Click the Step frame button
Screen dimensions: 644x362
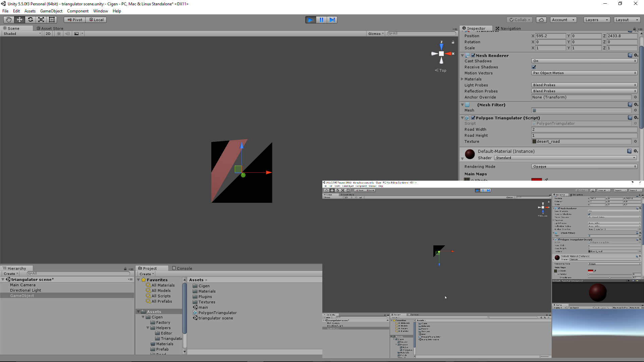coord(332,20)
